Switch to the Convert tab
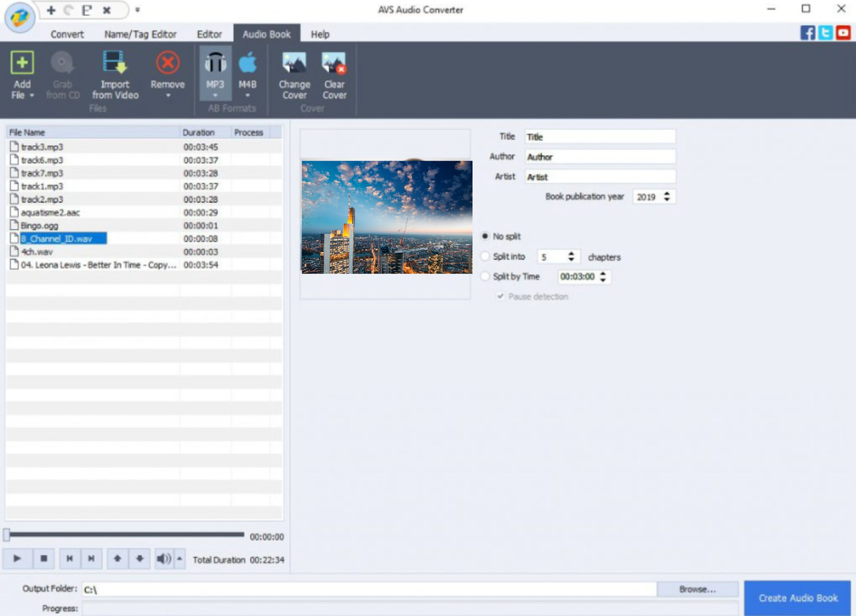This screenshot has height=616, width=856. point(66,33)
